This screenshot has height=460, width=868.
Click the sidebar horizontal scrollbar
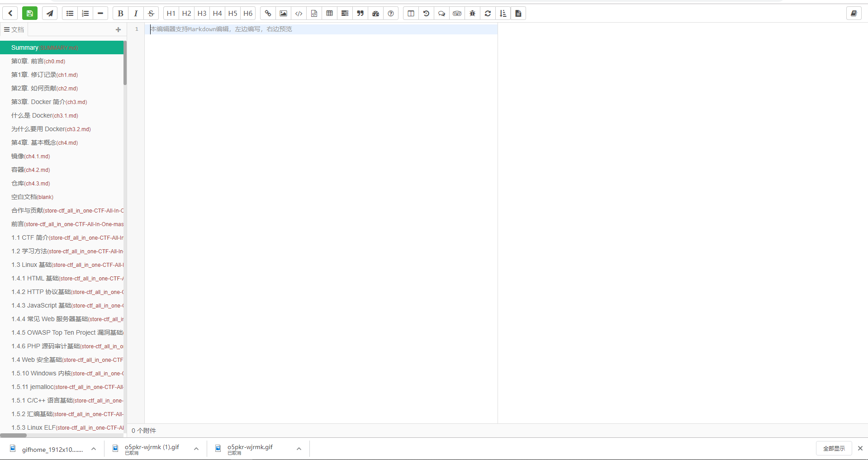pos(14,435)
